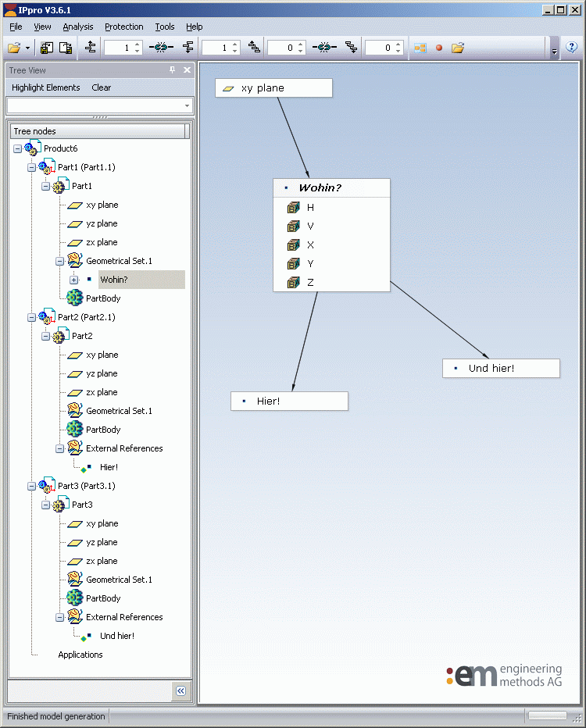Collapse the tree panel with double-chevron button

pyautogui.click(x=180, y=691)
